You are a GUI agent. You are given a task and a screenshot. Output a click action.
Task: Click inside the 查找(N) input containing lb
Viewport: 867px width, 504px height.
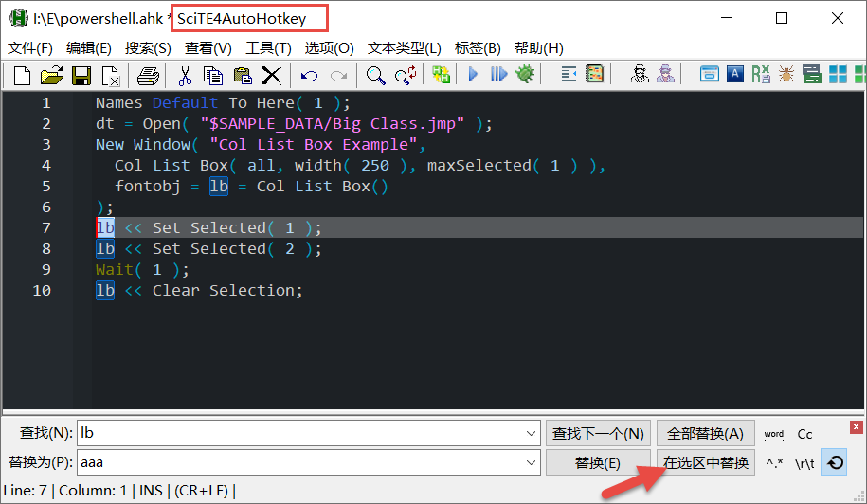(309, 433)
